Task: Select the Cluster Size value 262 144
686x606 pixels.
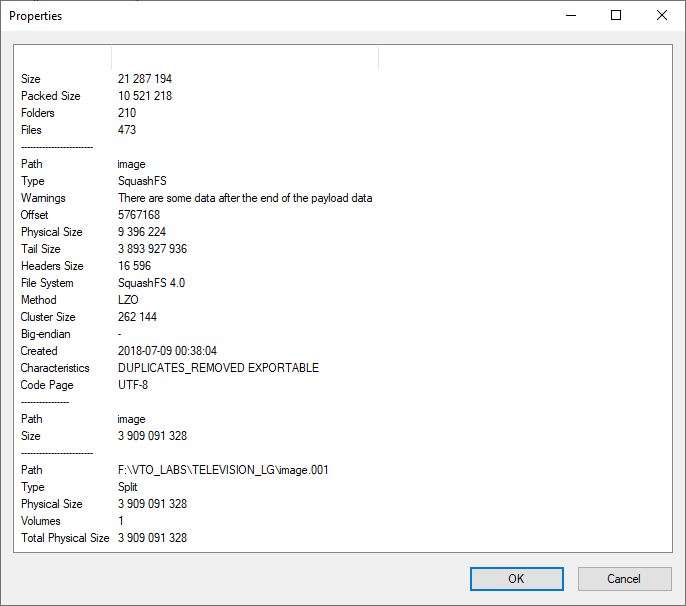Action: [x=137, y=317]
